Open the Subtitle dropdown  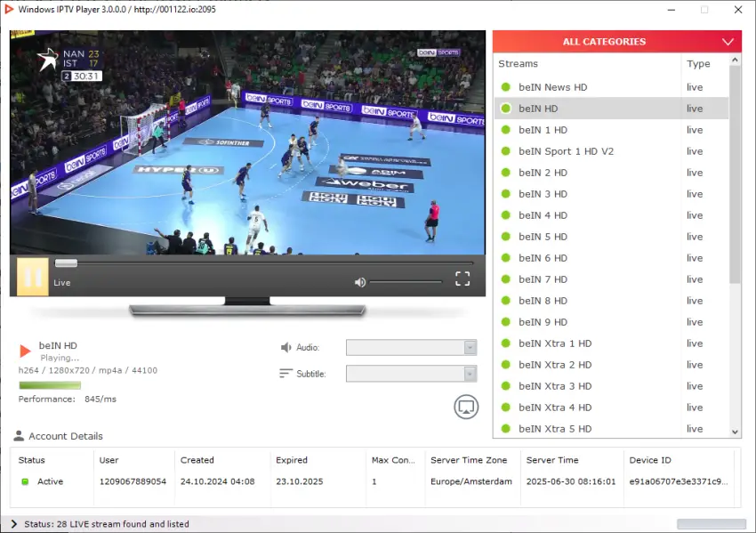[x=411, y=374]
